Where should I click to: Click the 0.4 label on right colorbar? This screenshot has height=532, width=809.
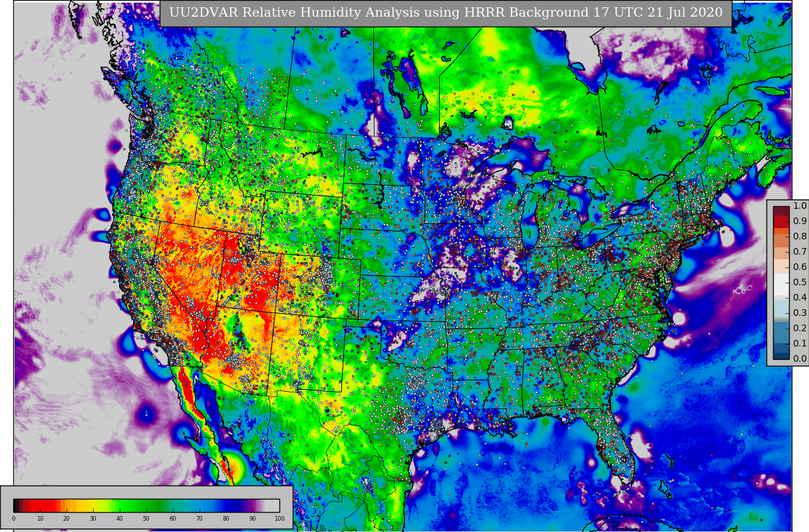click(800, 298)
